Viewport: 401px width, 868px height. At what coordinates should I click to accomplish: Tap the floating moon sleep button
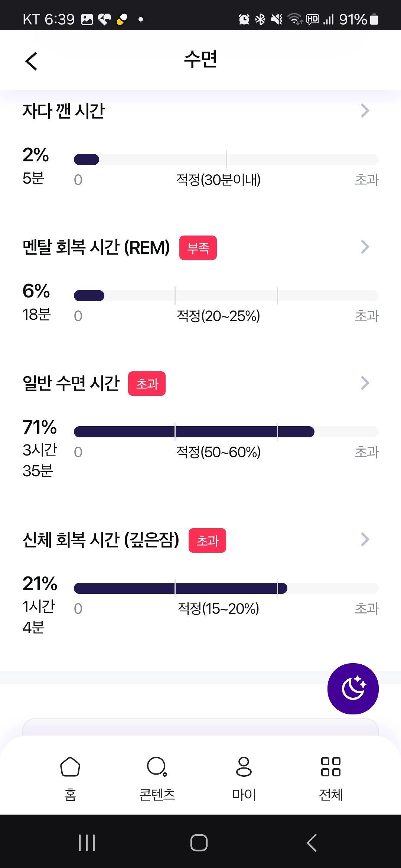tap(353, 689)
